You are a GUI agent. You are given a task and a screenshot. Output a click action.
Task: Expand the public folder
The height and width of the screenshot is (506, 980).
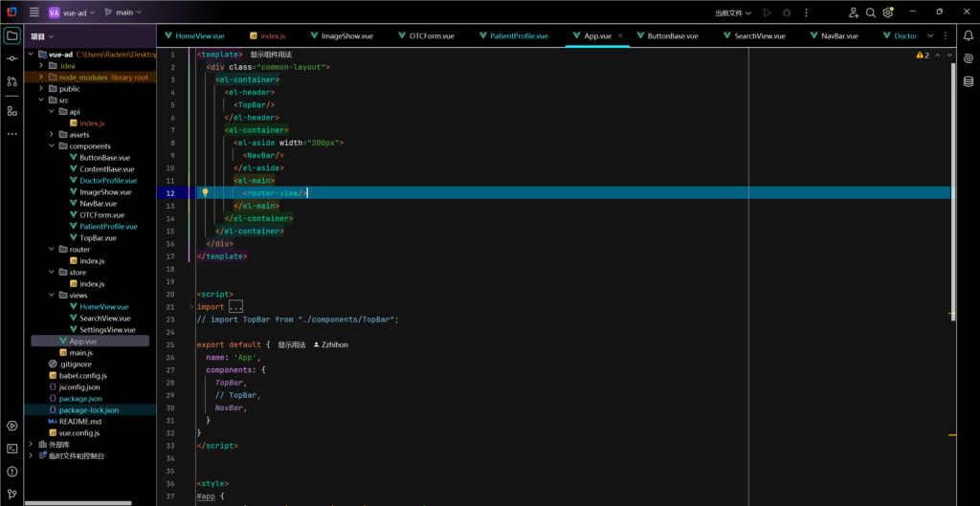pos(41,89)
